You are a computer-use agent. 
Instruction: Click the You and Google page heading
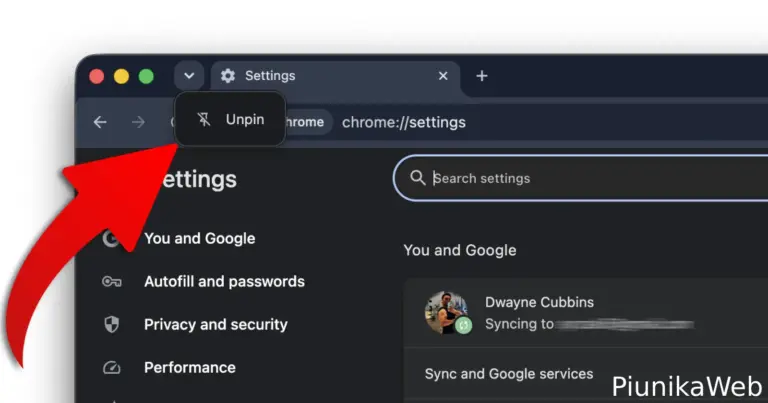(x=459, y=250)
